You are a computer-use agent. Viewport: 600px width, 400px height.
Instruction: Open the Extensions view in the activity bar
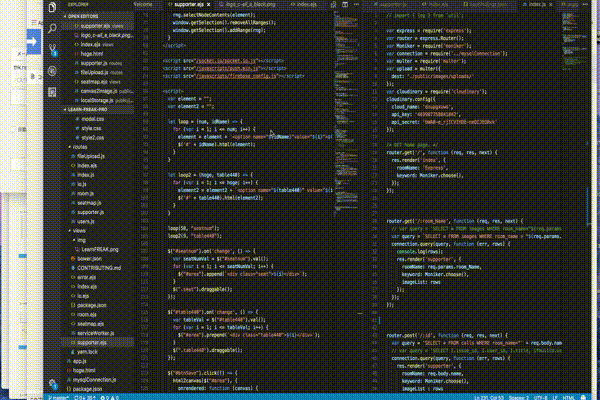tap(52, 92)
